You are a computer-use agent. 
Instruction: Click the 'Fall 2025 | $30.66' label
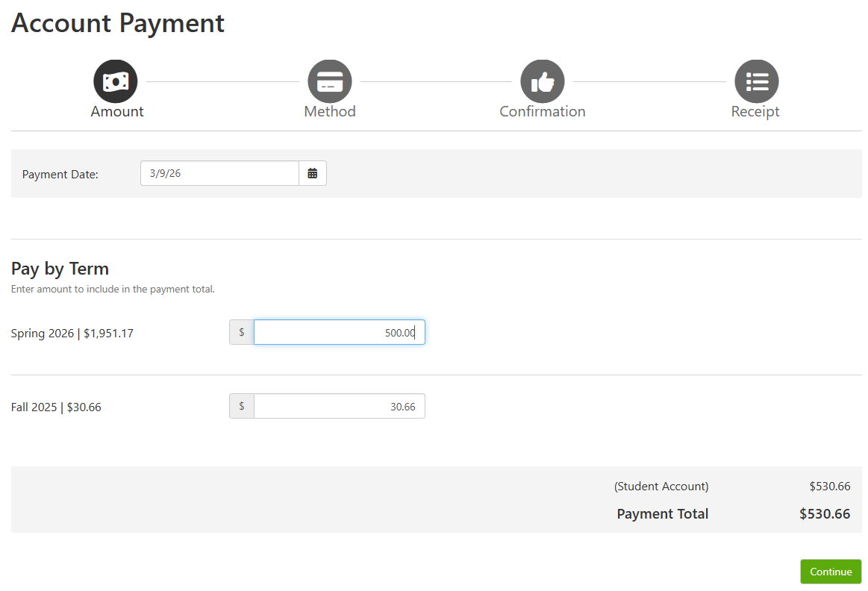(x=56, y=407)
